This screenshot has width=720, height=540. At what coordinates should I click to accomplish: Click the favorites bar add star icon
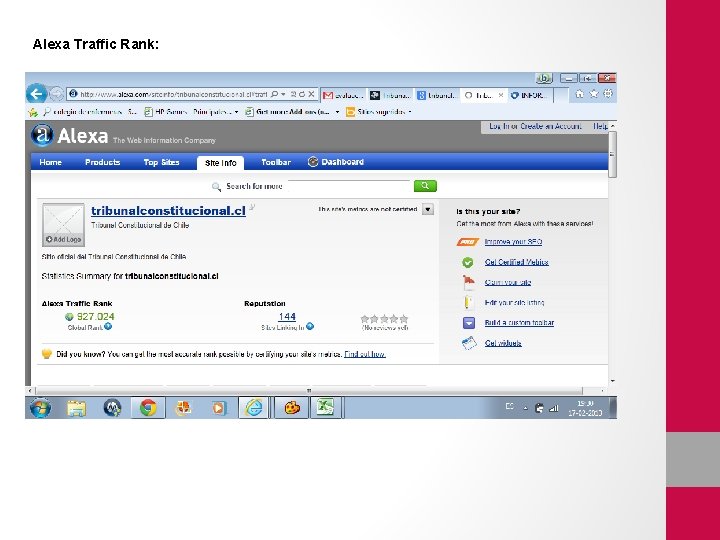click(x=33, y=112)
